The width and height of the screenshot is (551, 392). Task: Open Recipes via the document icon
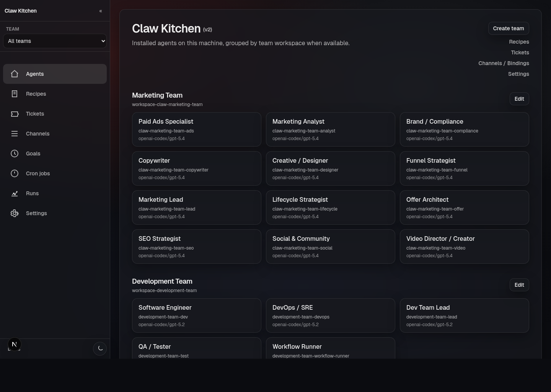[x=15, y=94]
